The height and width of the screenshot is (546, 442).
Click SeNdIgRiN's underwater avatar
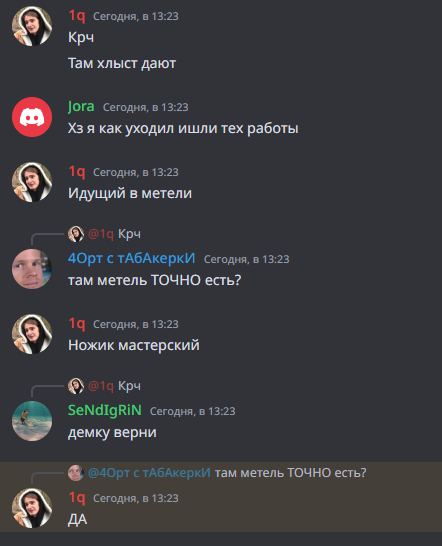(x=32, y=421)
